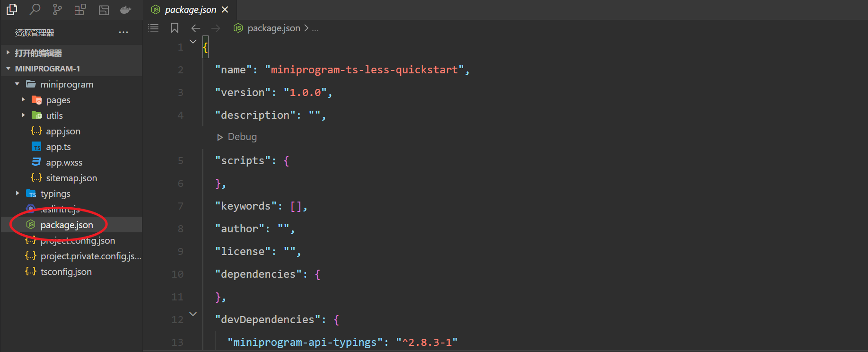Screen dimensions: 868x352
Task: Open project.private.config.js... file
Action: point(91,256)
